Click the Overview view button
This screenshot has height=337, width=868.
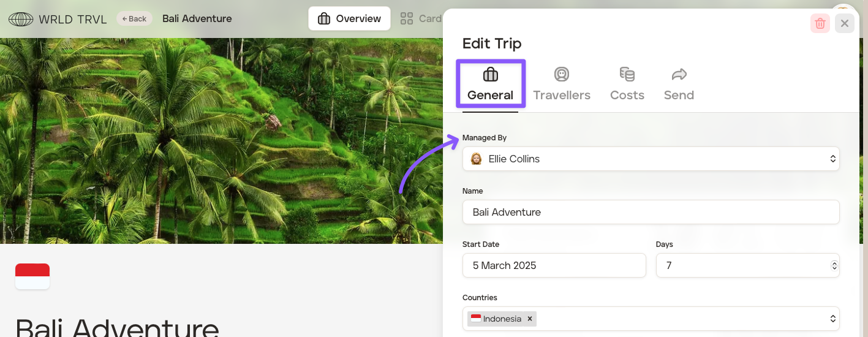pyautogui.click(x=349, y=19)
